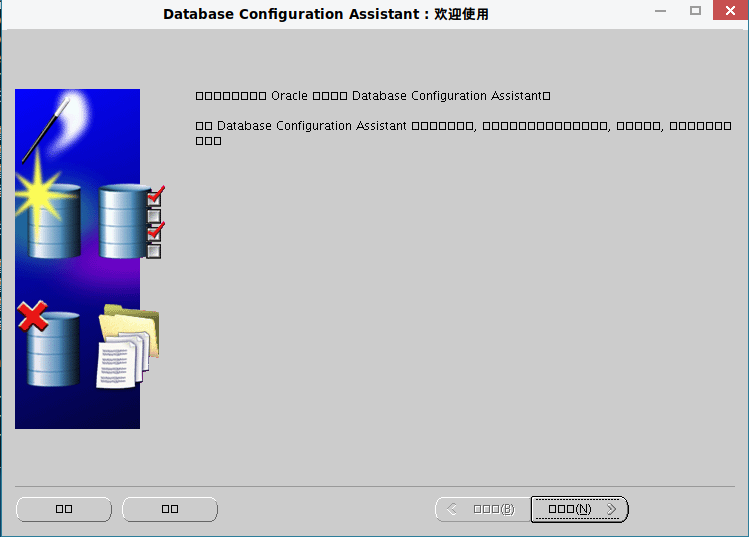
Task: Click the window title text
Action: coord(326,14)
